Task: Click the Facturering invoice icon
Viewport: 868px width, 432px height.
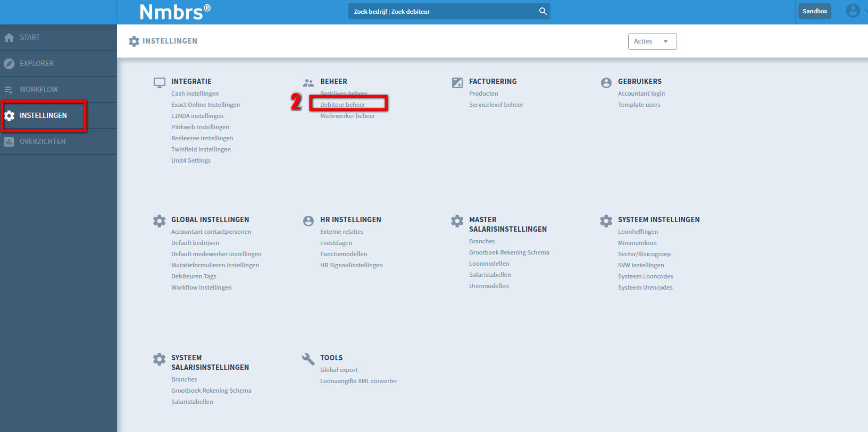Action: coord(457,83)
